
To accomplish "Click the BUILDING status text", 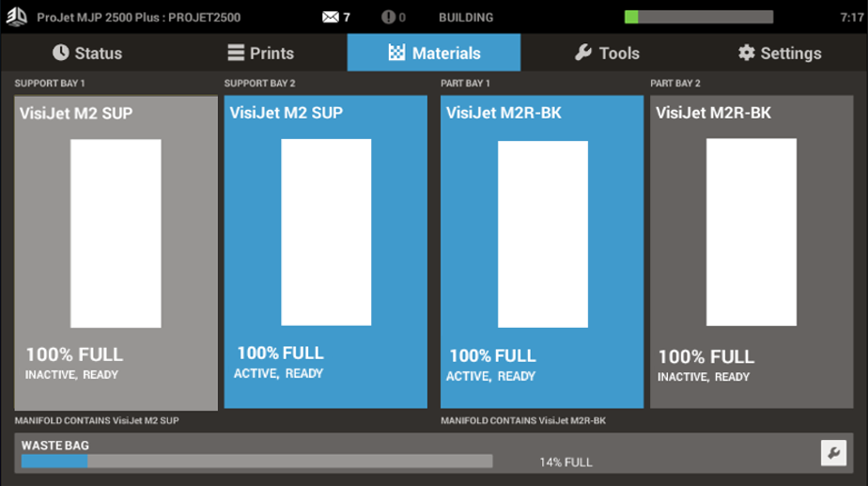I will [x=466, y=17].
